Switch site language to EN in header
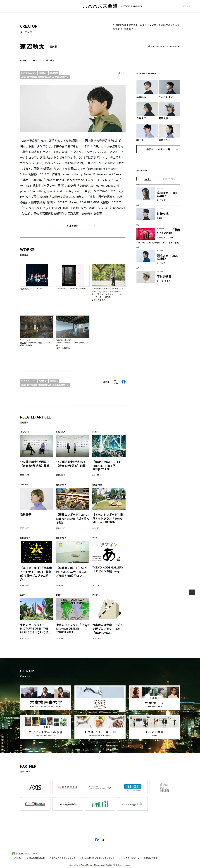This screenshot has height=868, width=200. 189,6
